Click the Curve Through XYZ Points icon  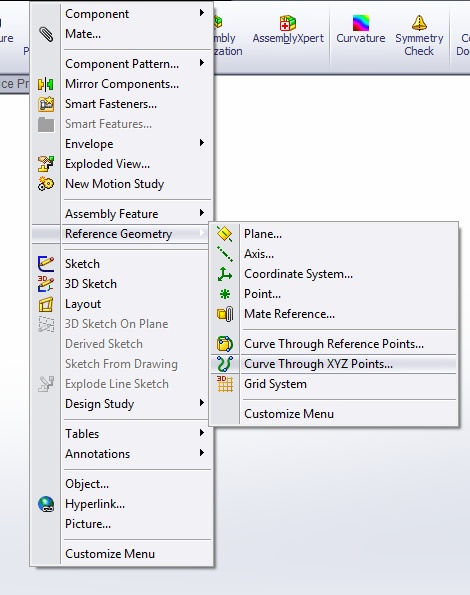[225, 364]
